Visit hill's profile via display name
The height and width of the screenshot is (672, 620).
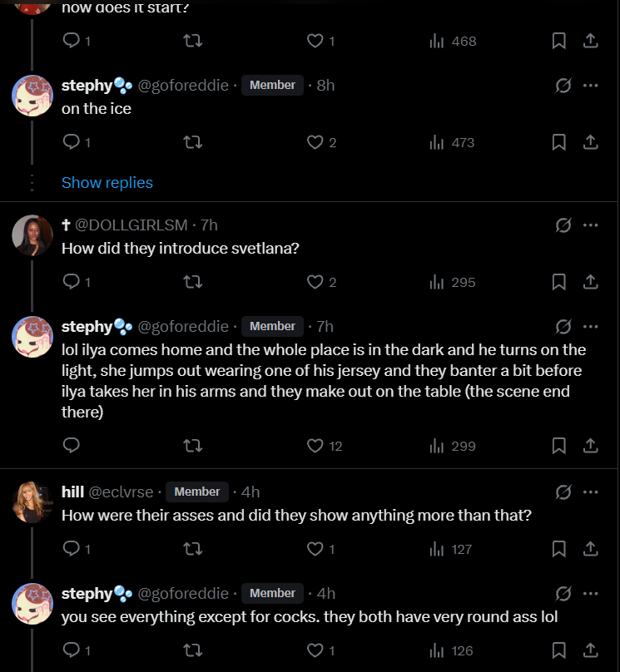coord(72,492)
